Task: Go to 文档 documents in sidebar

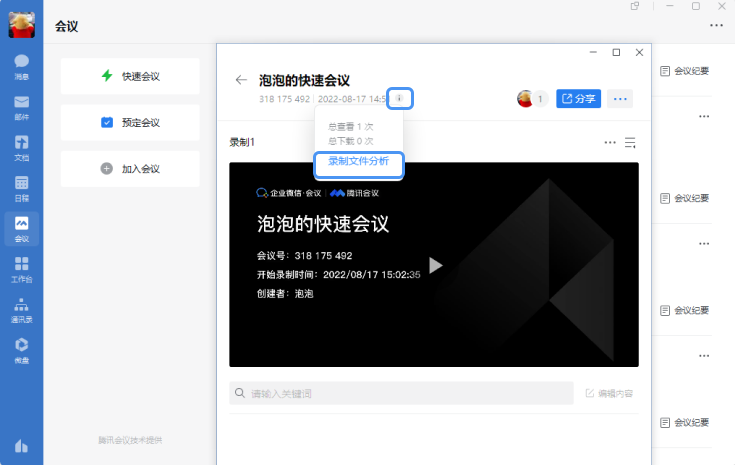Action: (21, 148)
